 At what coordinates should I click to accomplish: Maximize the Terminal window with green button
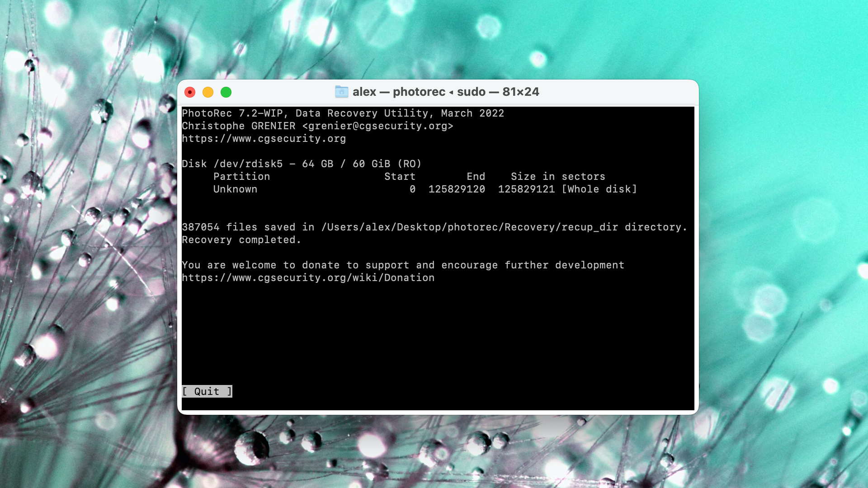click(226, 92)
